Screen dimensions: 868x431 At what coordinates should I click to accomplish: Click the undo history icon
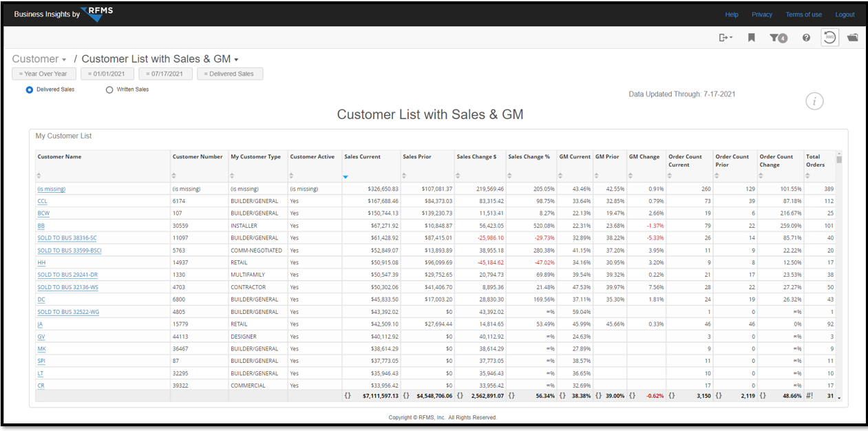click(830, 38)
